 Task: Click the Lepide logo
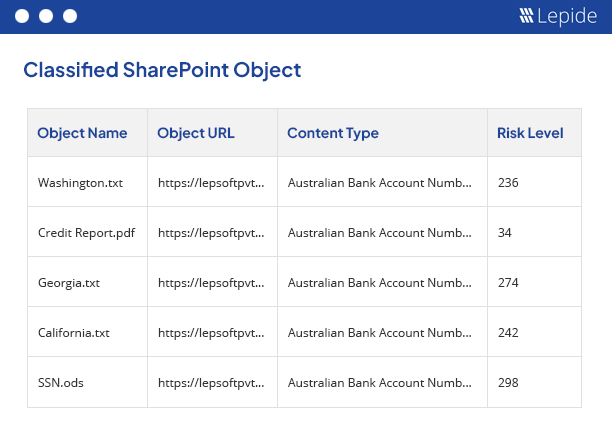pos(558,16)
